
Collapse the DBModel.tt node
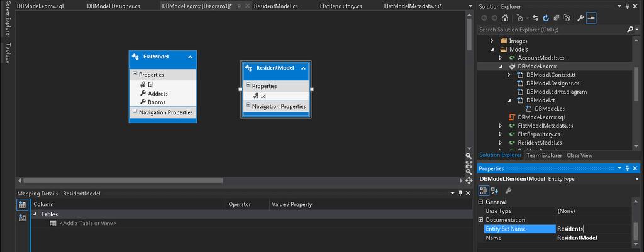click(509, 100)
